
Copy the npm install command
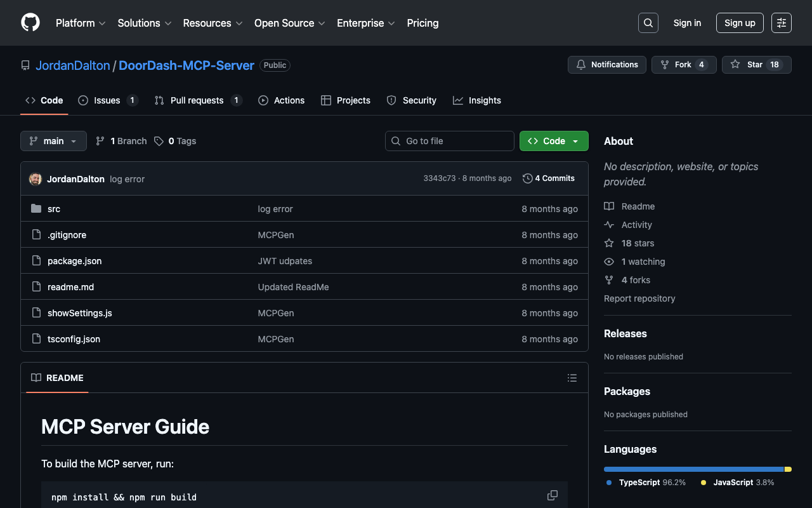(x=553, y=495)
